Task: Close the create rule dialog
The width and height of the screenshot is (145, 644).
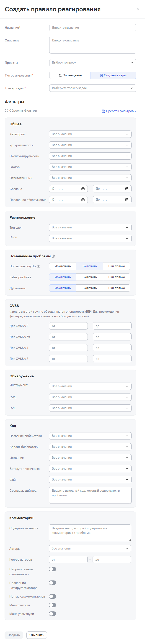Action: 138,9
